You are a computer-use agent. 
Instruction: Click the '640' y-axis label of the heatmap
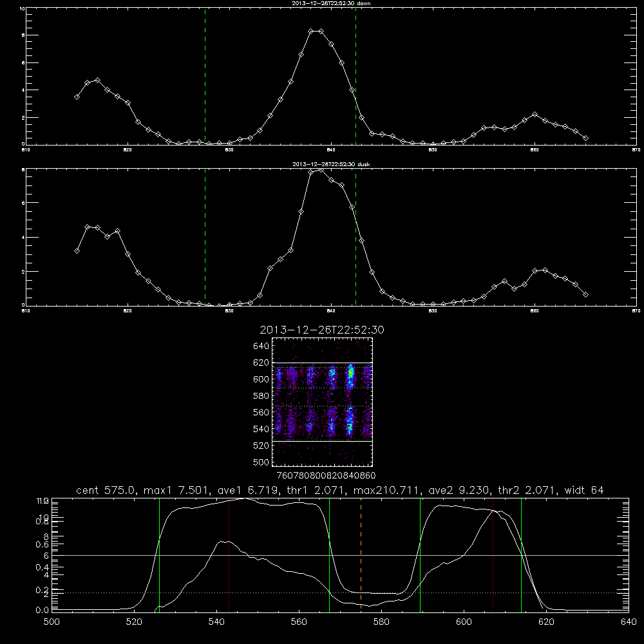(x=261, y=346)
